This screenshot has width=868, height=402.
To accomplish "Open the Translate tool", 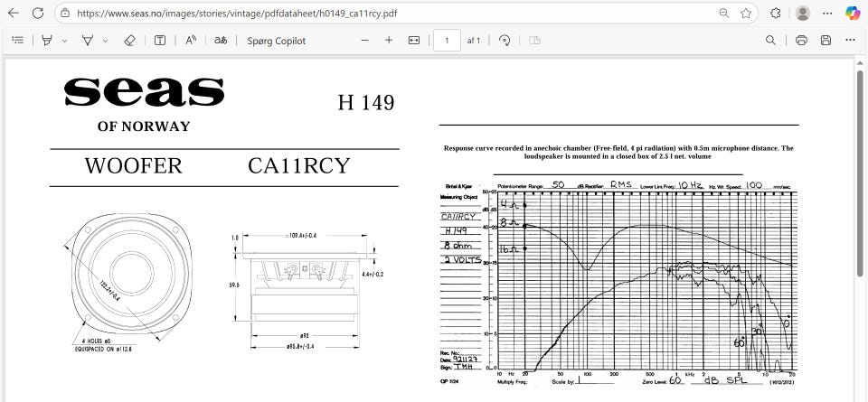I will (221, 41).
